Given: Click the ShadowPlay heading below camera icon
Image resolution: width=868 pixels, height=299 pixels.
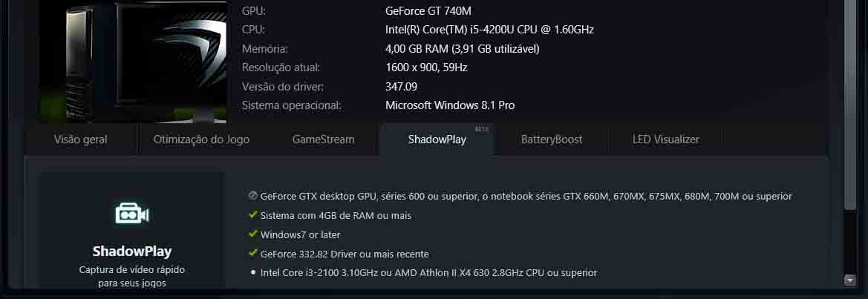Looking at the screenshot, I should point(132,251).
